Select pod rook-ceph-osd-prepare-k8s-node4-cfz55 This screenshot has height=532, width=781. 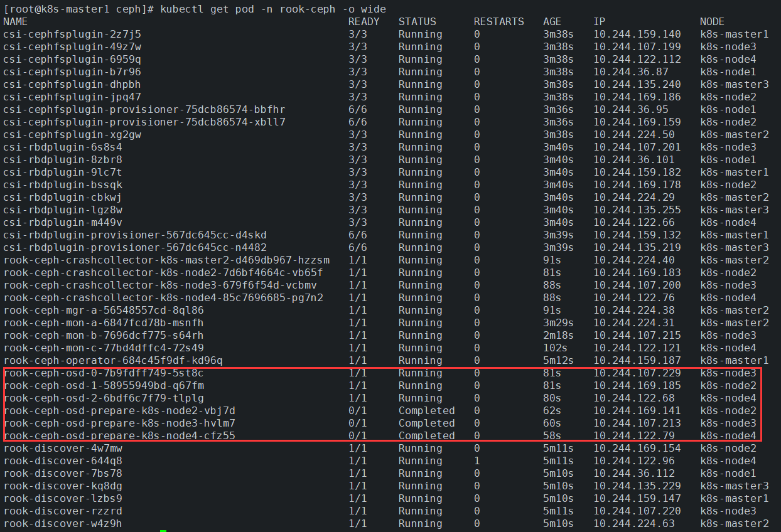pos(119,435)
